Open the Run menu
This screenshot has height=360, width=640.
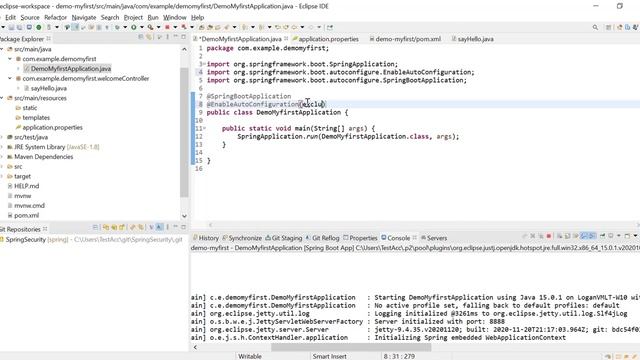click(153, 18)
